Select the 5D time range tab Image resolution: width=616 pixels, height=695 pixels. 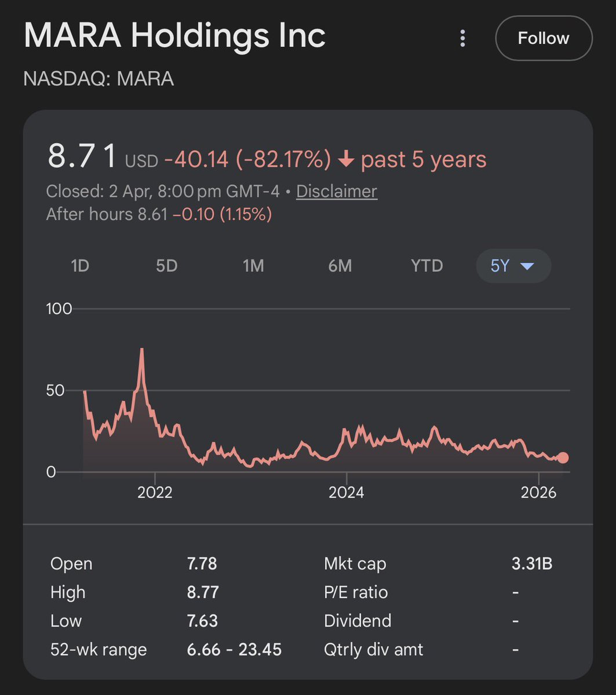click(x=166, y=266)
